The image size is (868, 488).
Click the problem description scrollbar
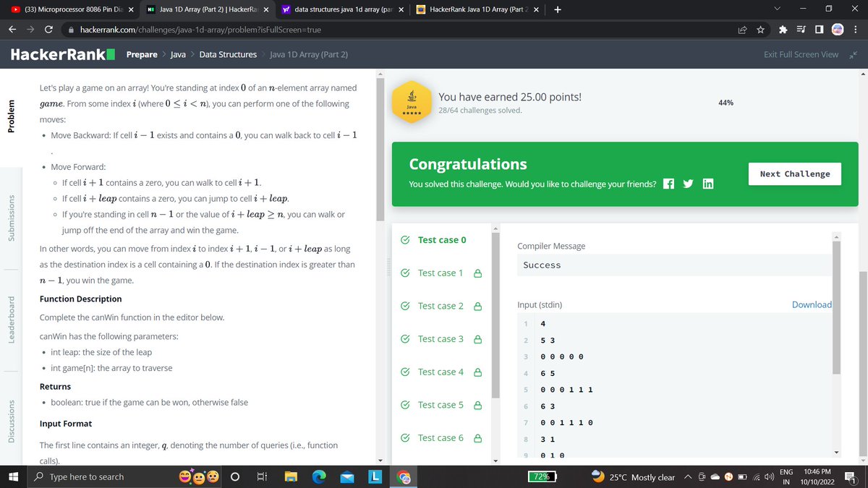pos(380,148)
